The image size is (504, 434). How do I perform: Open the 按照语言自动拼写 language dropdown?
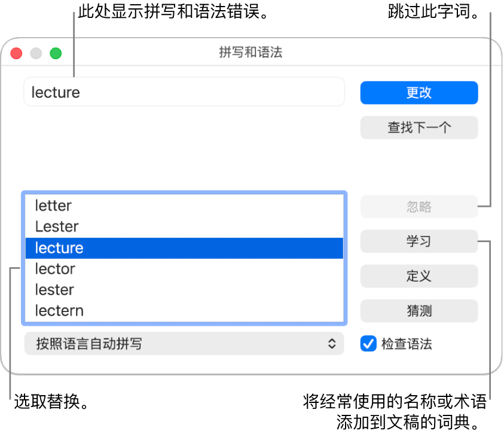click(179, 344)
